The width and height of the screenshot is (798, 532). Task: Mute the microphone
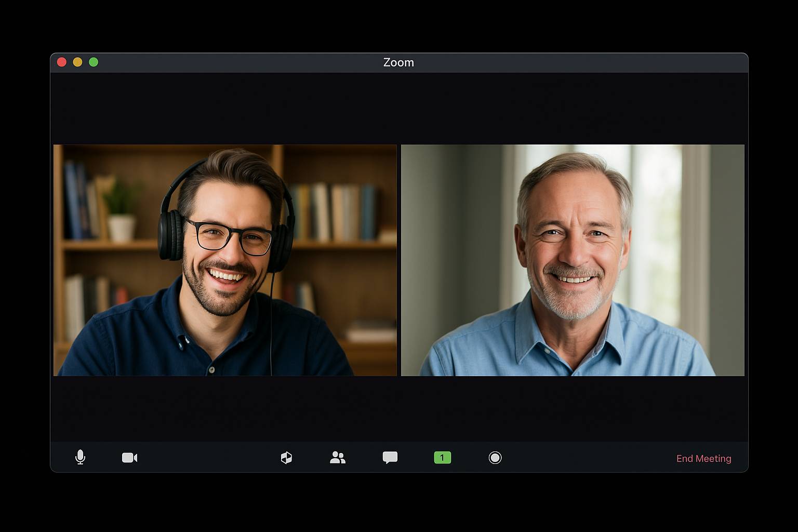(x=80, y=457)
